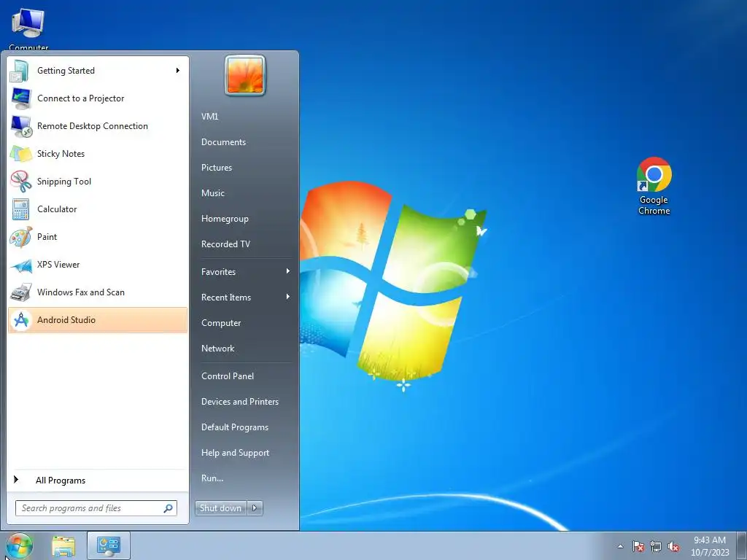The image size is (747, 560).
Task: Click the Shut down button
Action: pyautogui.click(x=221, y=508)
